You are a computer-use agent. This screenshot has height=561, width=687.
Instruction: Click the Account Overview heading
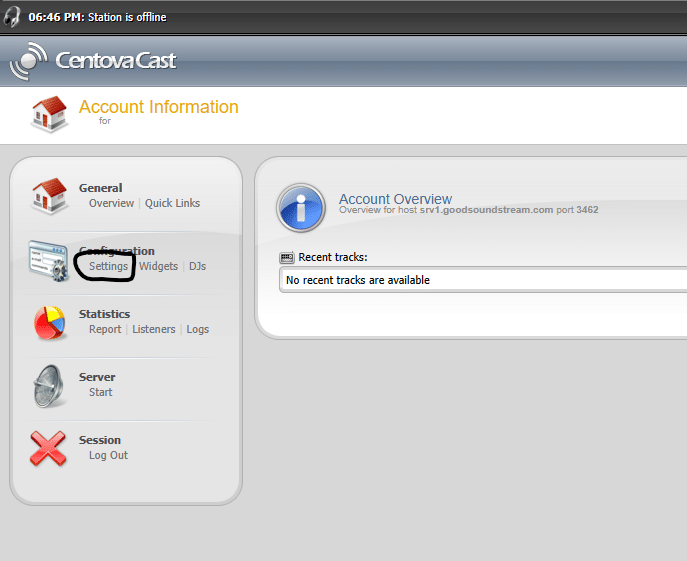[x=395, y=199]
